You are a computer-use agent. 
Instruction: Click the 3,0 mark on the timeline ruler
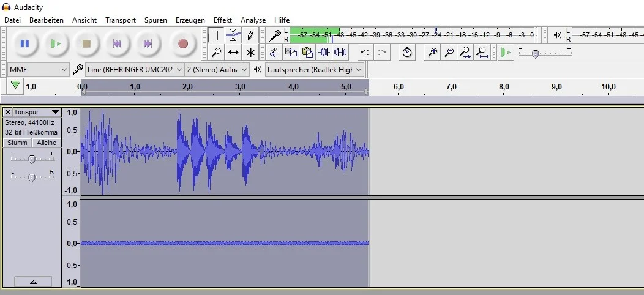[240, 87]
